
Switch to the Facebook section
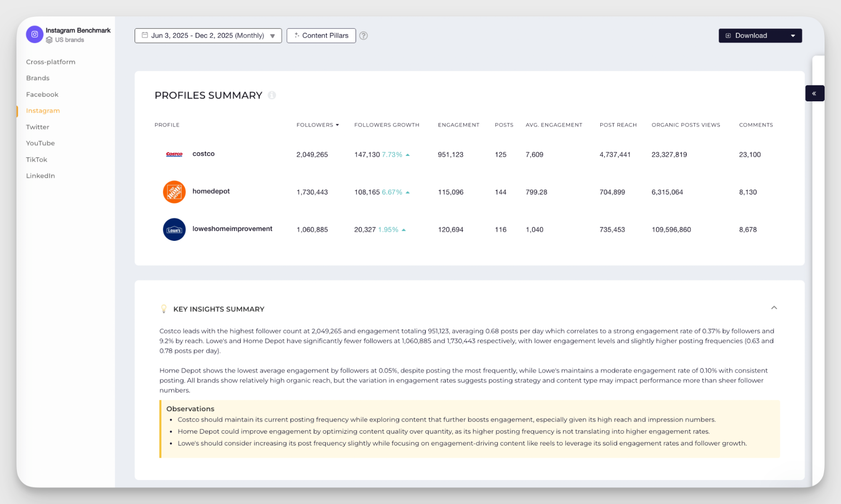point(42,94)
